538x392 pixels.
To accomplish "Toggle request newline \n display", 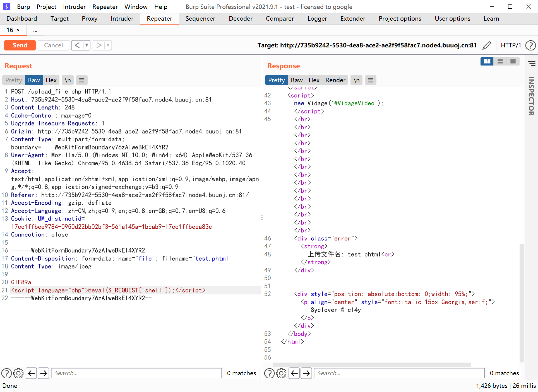I will click(x=68, y=80).
